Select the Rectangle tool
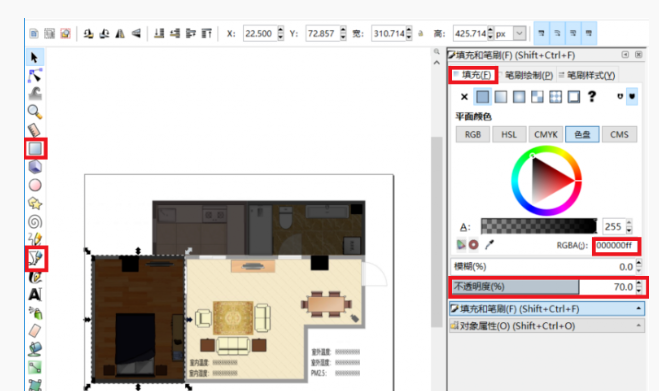Screen dimensions: 659x391 tap(35, 148)
